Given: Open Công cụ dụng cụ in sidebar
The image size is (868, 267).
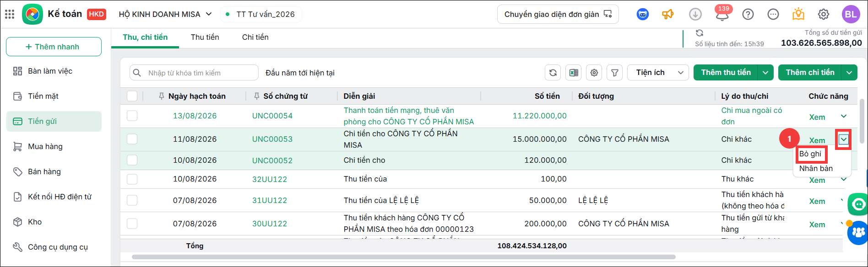Looking at the screenshot, I should (x=54, y=247).
